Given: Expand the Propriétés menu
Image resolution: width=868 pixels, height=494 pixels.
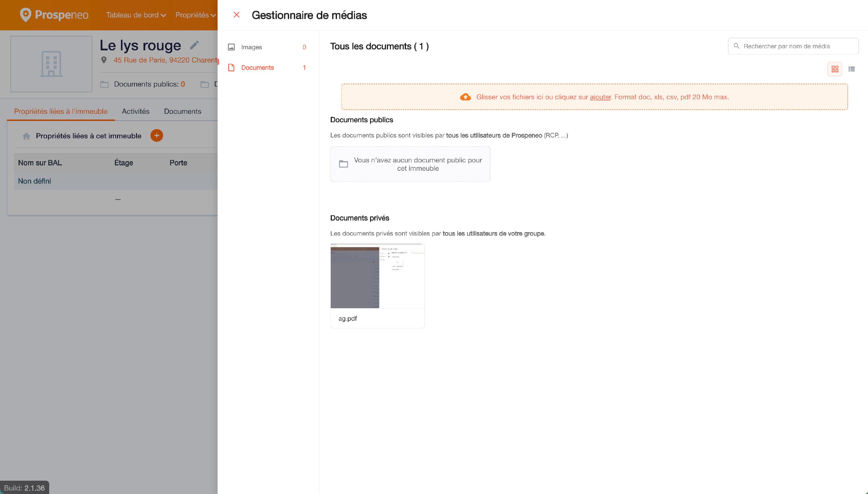Looking at the screenshot, I should [x=196, y=15].
